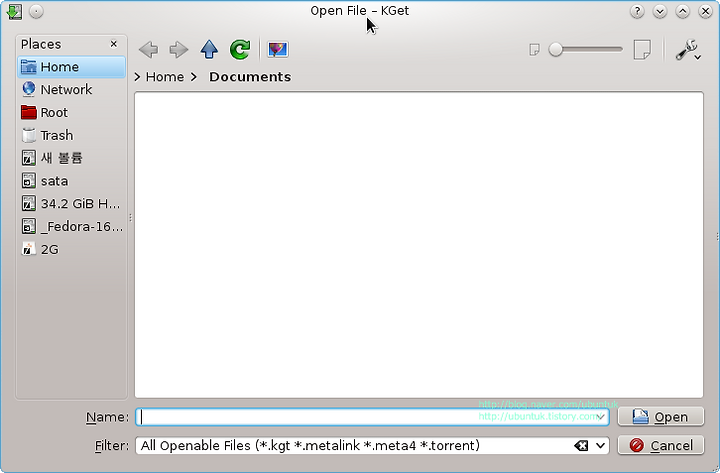Open the 34.2 GiB drive entry

[x=72, y=204]
